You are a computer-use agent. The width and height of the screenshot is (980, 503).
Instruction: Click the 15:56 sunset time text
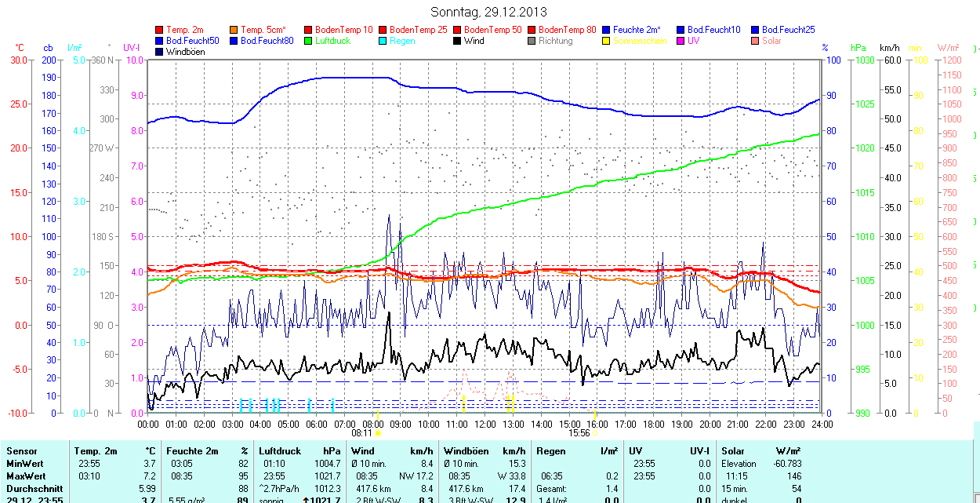[x=578, y=432]
